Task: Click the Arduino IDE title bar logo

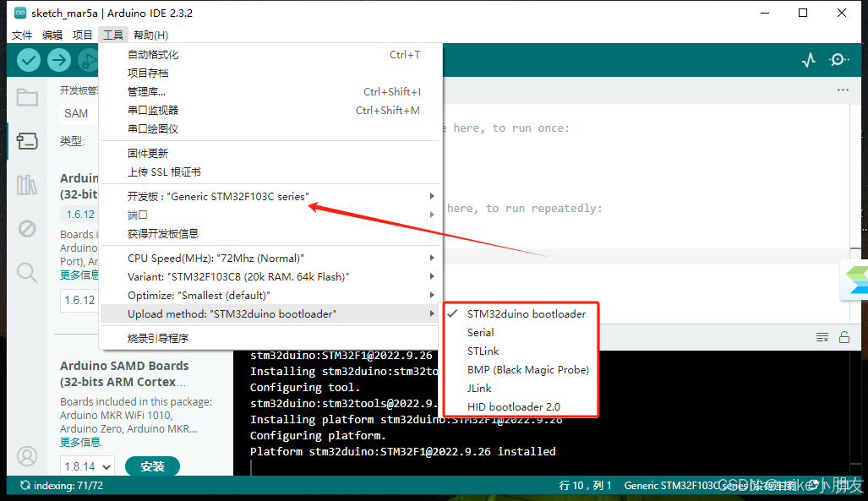Action: pos(20,13)
